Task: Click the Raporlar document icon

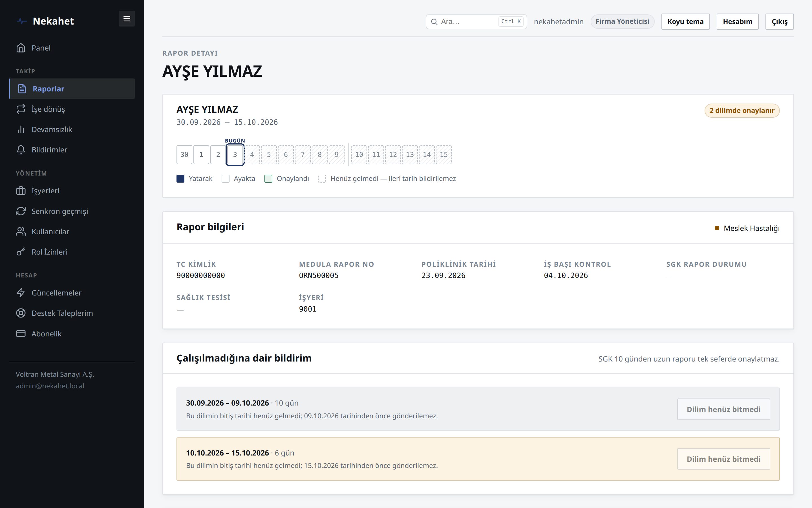Action: pos(22,89)
